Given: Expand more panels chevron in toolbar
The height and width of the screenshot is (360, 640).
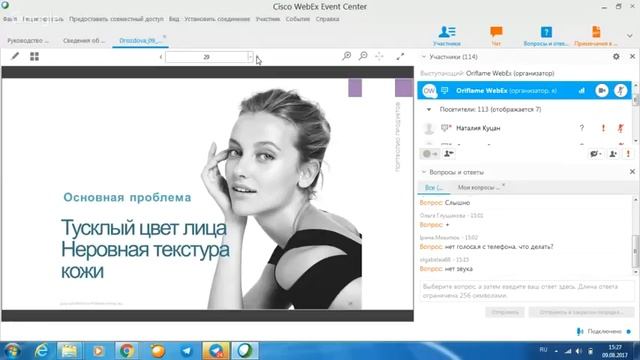Looking at the screenshot, I should [630, 36].
